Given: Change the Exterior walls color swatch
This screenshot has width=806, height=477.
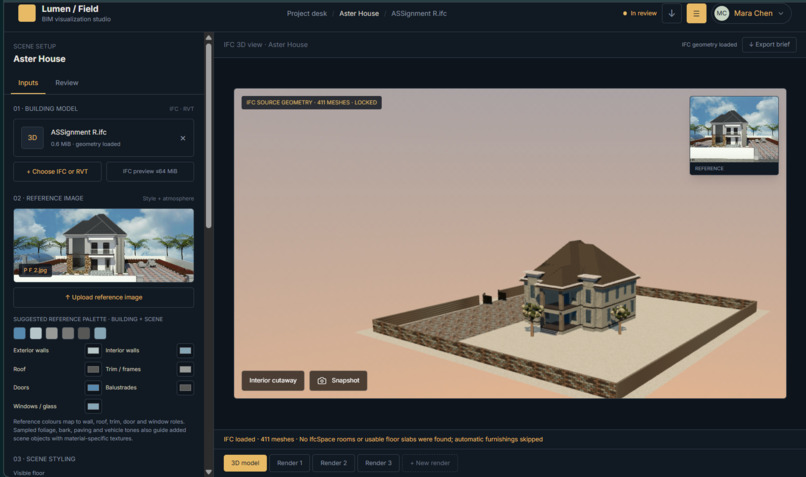Looking at the screenshot, I should pyautogui.click(x=93, y=351).
